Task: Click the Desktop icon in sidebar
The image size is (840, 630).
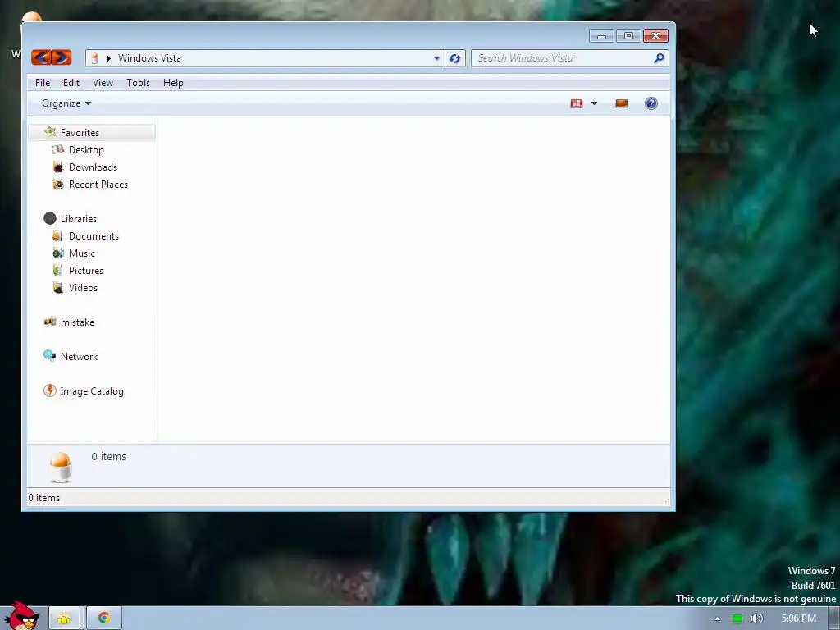Action: (58, 149)
